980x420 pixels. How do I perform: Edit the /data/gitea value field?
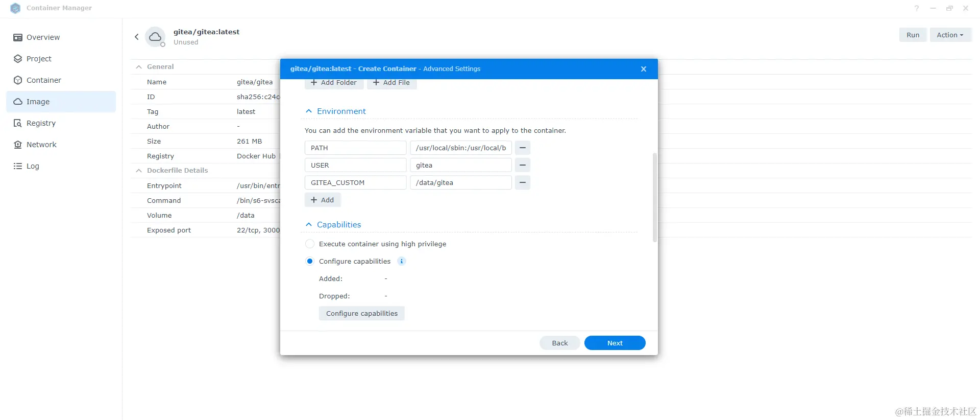coord(460,182)
